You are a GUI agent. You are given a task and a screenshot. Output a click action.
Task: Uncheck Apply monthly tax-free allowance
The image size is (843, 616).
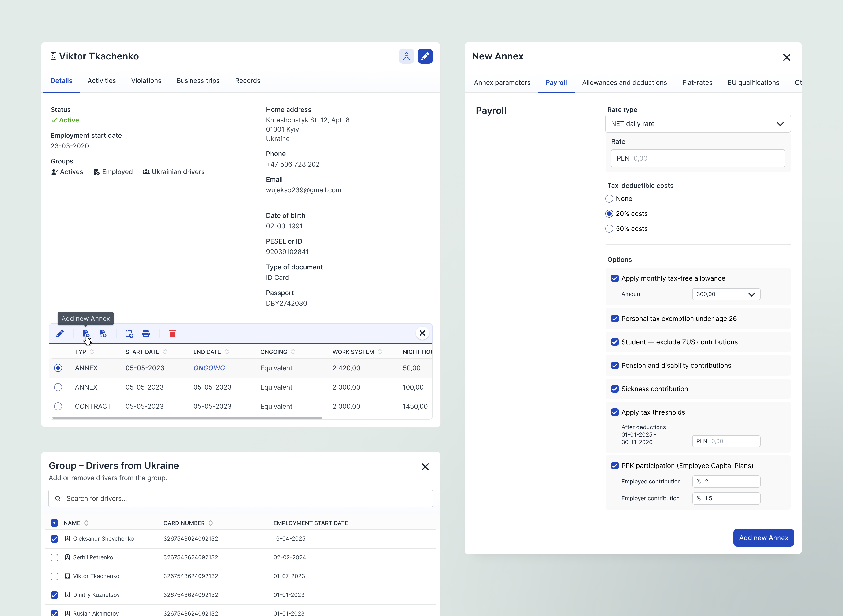tap(615, 278)
